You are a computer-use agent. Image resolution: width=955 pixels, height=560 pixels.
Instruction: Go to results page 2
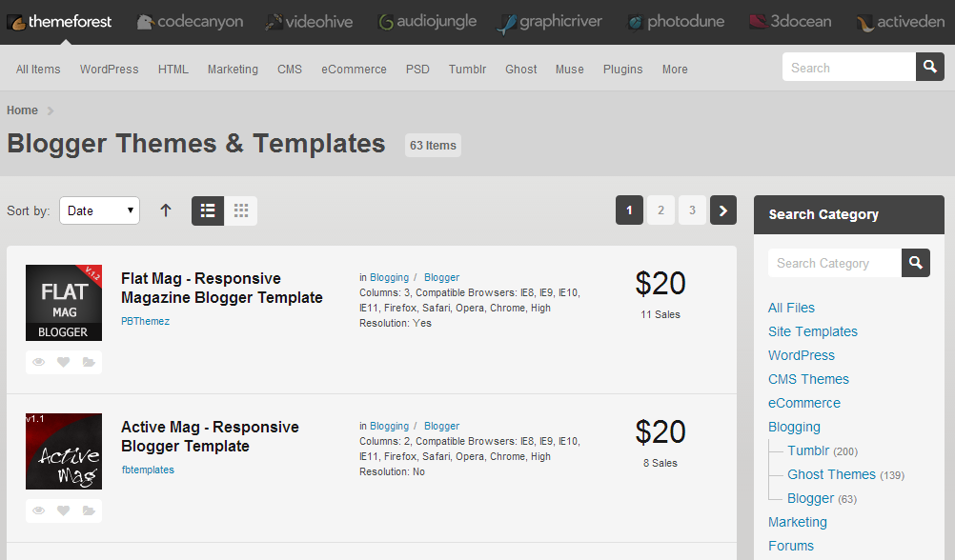pyautogui.click(x=660, y=210)
